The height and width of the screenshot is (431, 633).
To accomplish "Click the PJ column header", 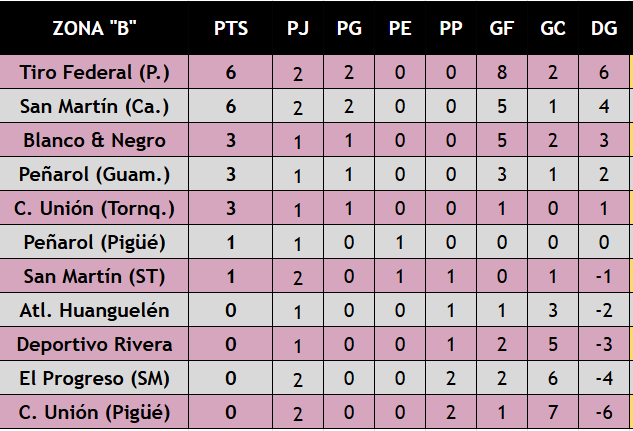I will (298, 28).
